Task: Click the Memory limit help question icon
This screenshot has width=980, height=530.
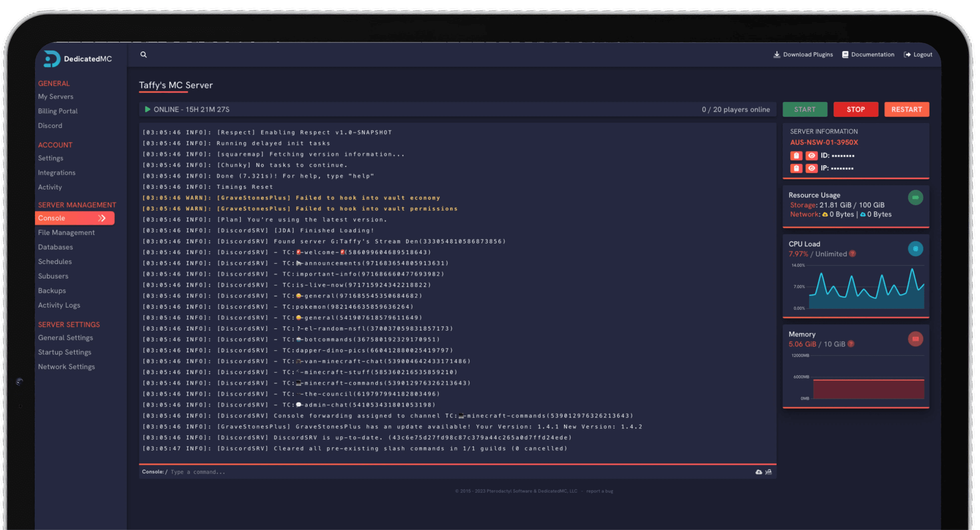Action: pos(851,344)
